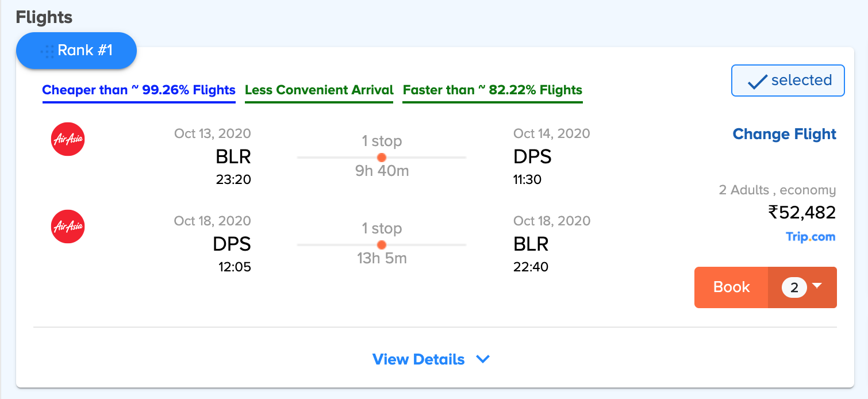Toggle the selected flight checkbox
Screen dimensions: 868x399
(x=788, y=80)
